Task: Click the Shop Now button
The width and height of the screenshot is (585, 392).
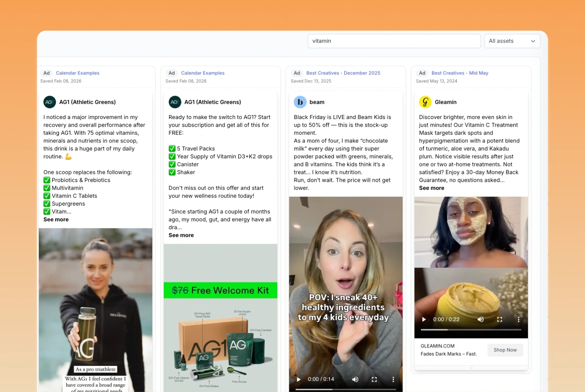Action: (505, 350)
